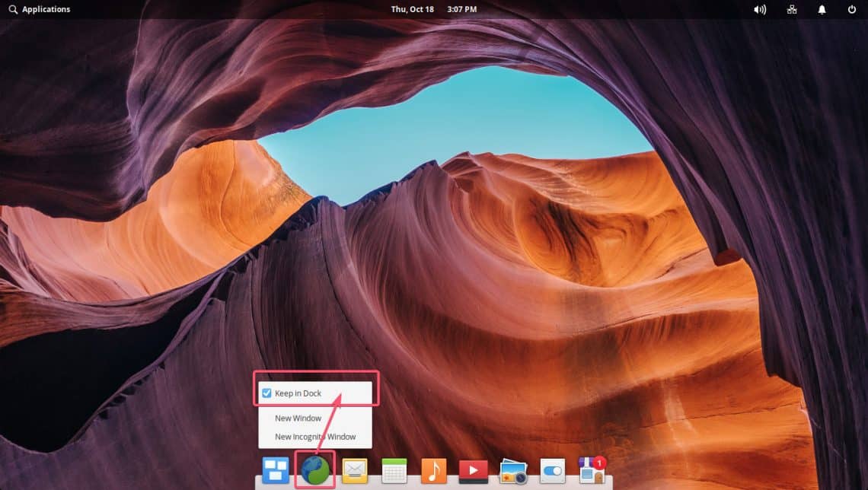This screenshot has height=490, width=868.
Task: Open the Applications menu in top panel
Action: tap(40, 9)
